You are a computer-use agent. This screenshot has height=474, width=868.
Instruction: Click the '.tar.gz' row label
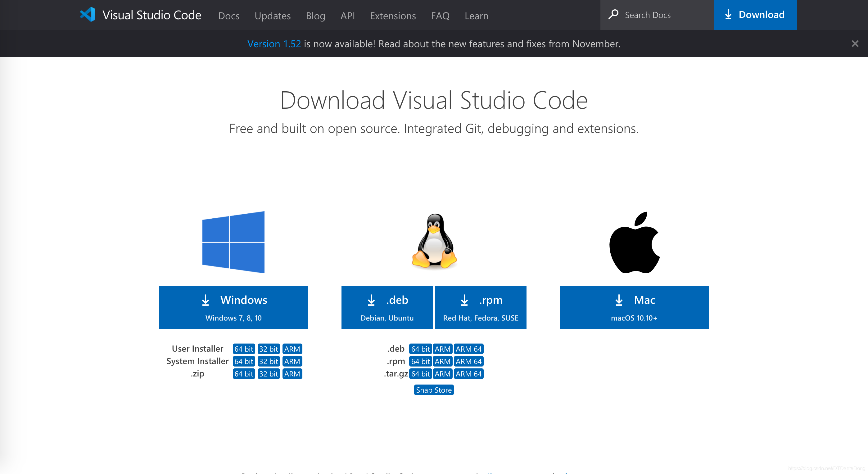pos(396,374)
